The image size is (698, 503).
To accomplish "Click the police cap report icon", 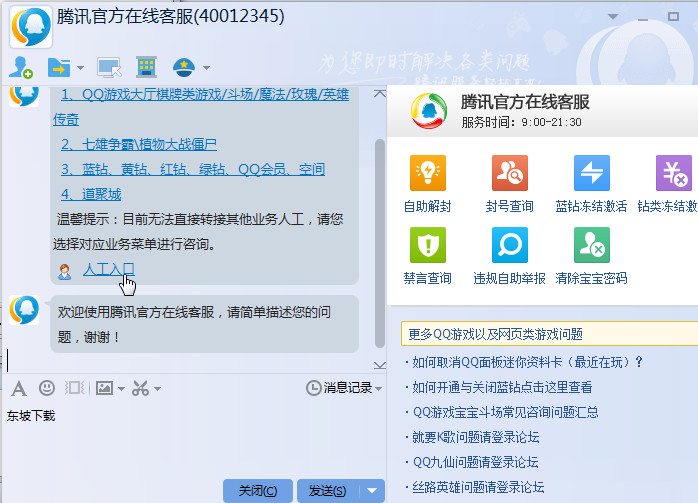I will 184,67.
